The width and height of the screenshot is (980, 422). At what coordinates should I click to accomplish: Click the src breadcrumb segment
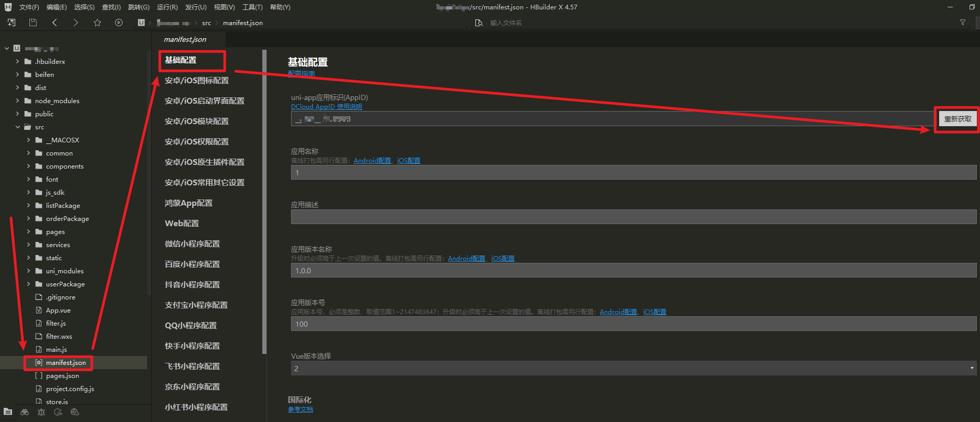point(206,23)
